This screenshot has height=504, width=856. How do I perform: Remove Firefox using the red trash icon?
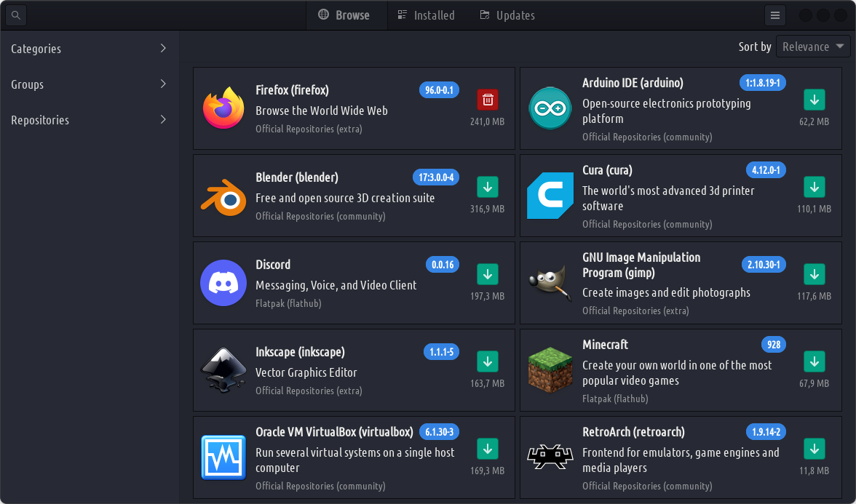[488, 100]
